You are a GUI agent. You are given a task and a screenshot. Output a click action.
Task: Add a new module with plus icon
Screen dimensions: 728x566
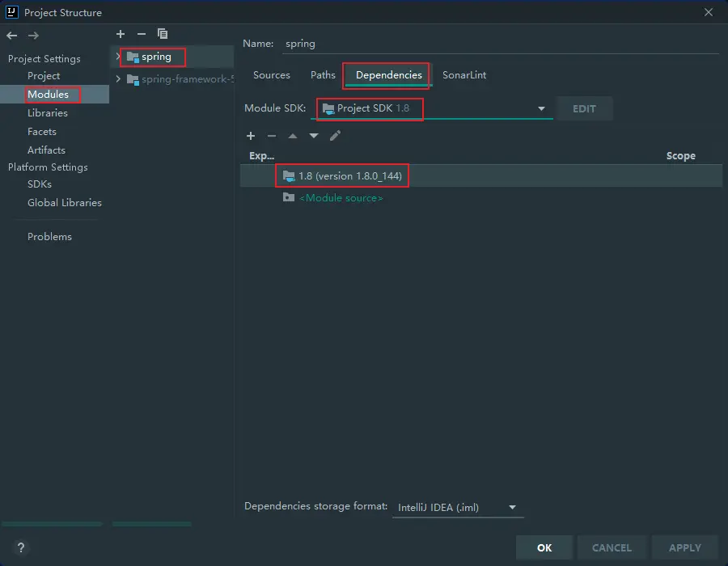tap(121, 34)
